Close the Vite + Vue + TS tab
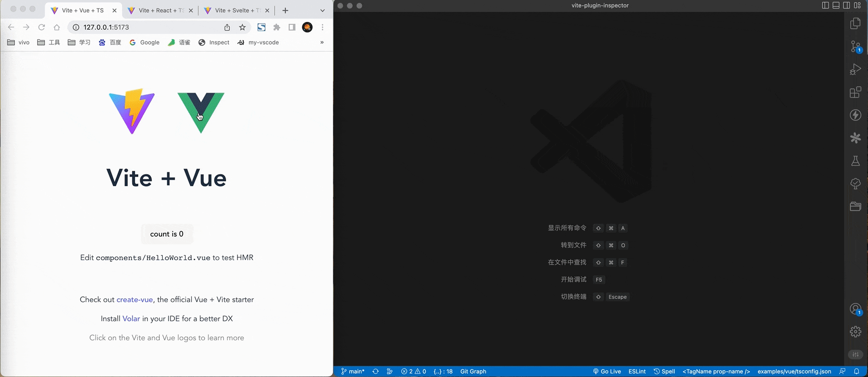This screenshot has width=868, height=377. point(114,10)
